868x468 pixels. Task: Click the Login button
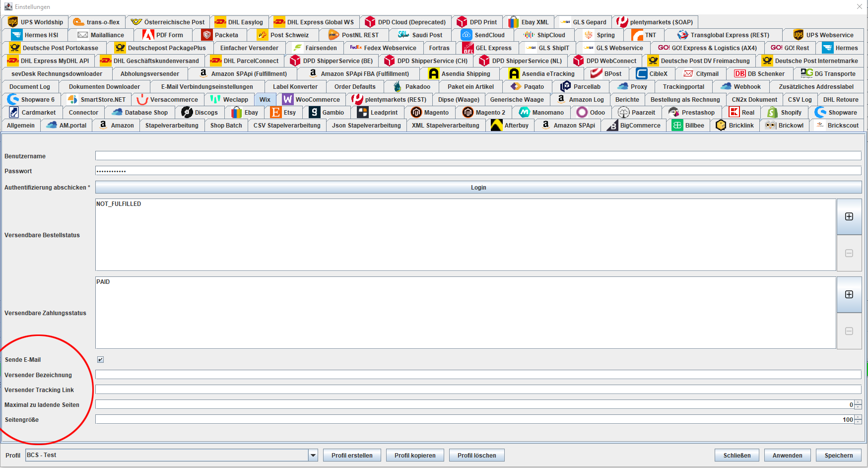478,187
